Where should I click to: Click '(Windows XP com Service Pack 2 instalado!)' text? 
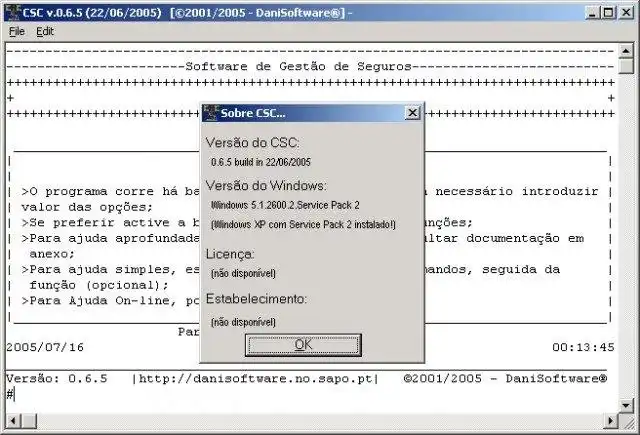[x=303, y=225]
